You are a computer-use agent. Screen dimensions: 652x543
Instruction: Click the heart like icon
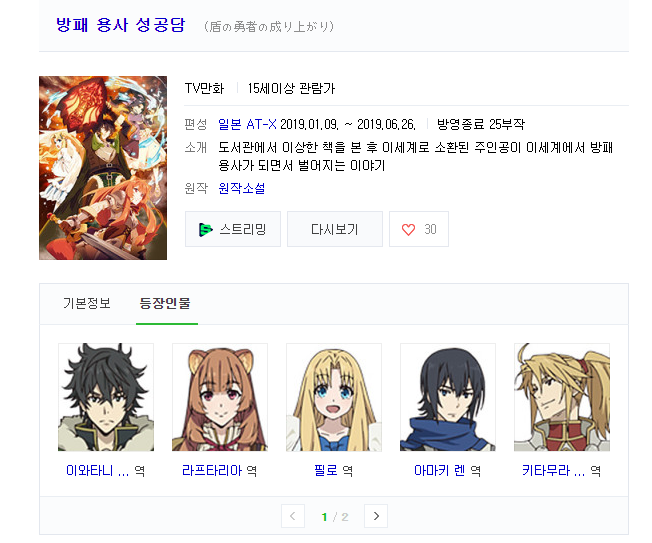tap(408, 230)
